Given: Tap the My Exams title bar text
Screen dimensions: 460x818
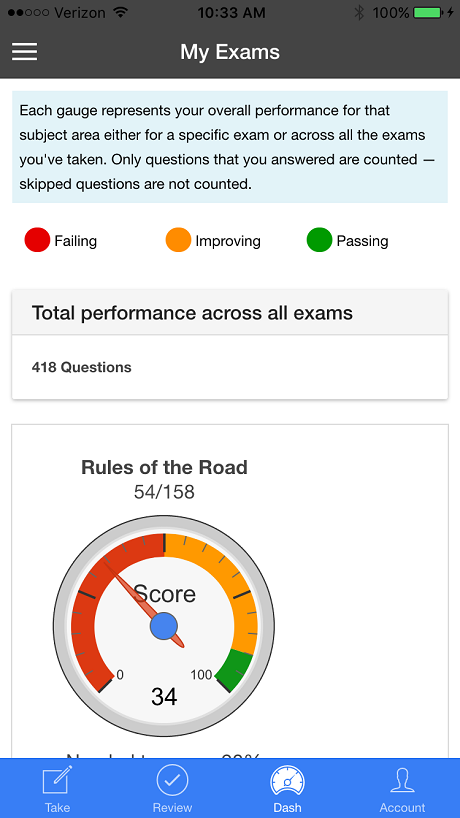Looking at the screenshot, I should pos(230,52).
